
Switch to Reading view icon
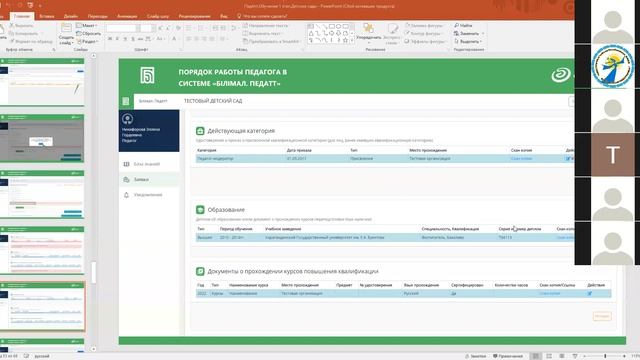pos(562,356)
